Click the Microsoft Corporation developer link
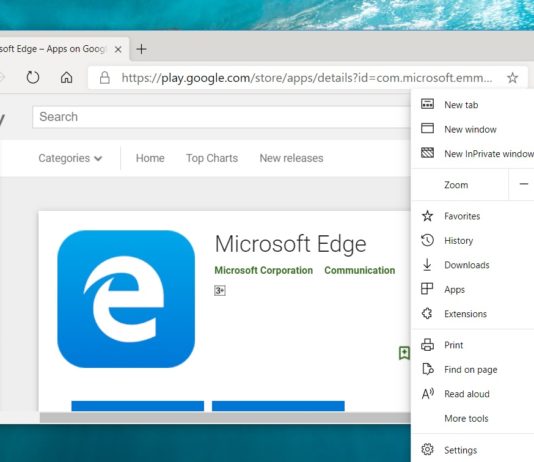Screen dimensions: 534x462 [264, 270]
